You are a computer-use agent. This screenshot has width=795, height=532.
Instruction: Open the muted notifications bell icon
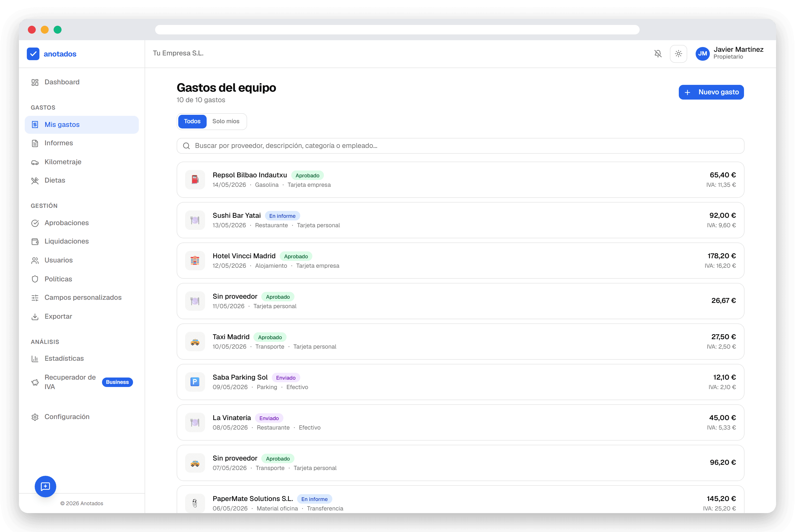(658, 54)
